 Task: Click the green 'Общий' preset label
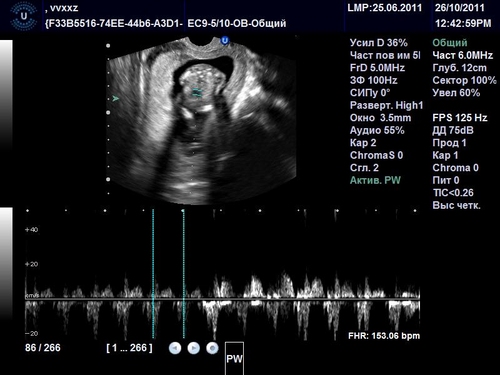tap(450, 43)
